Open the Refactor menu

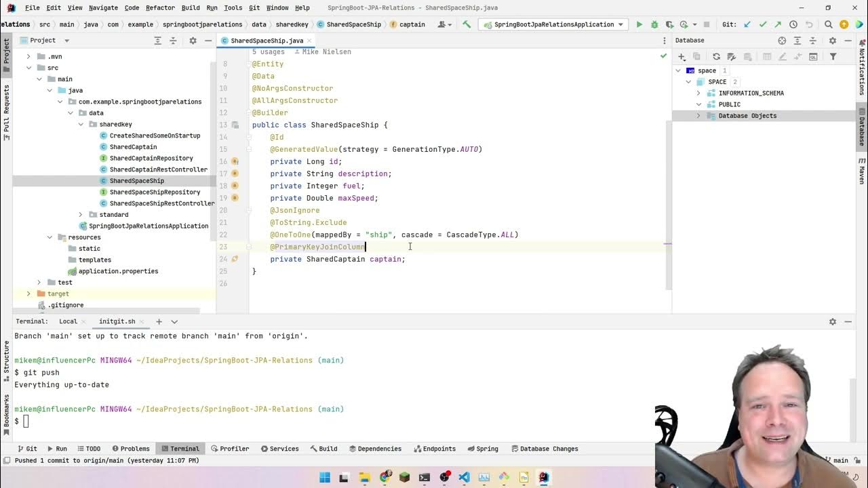160,8
